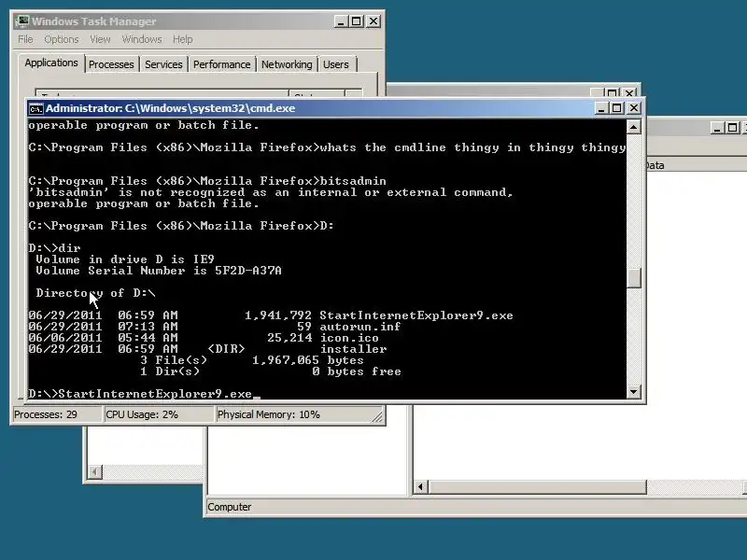This screenshot has width=747, height=560.
Task: Switch to the Performance tab
Action: click(221, 64)
